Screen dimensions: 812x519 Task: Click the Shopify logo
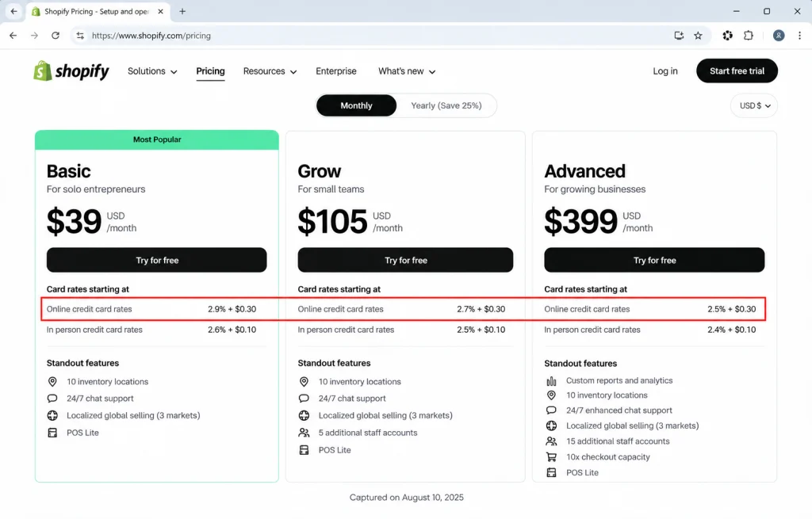[x=71, y=71]
